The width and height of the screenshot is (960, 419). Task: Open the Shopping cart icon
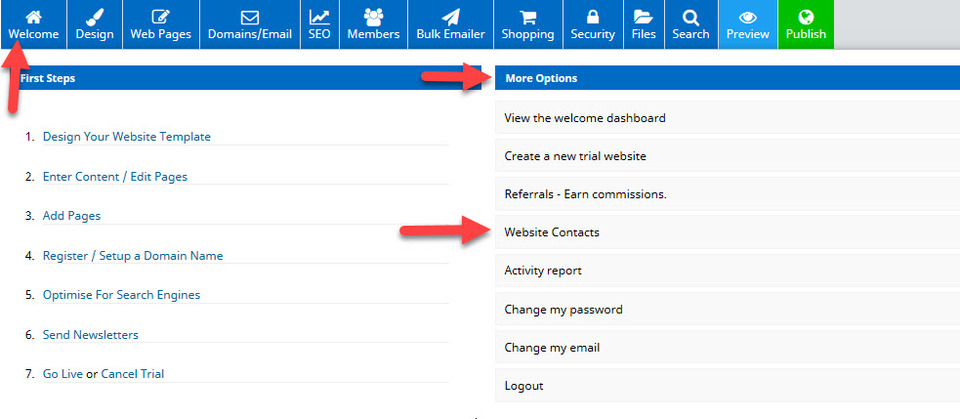coord(527,17)
